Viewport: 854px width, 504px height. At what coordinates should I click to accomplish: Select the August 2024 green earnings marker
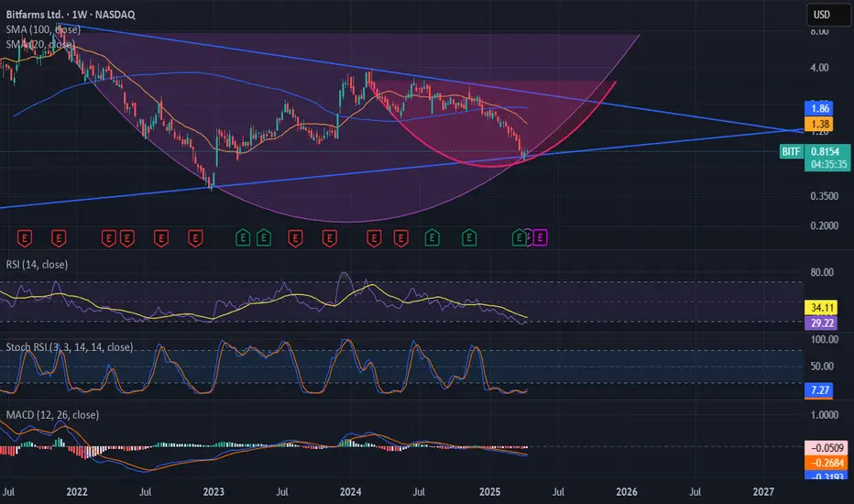click(432, 237)
